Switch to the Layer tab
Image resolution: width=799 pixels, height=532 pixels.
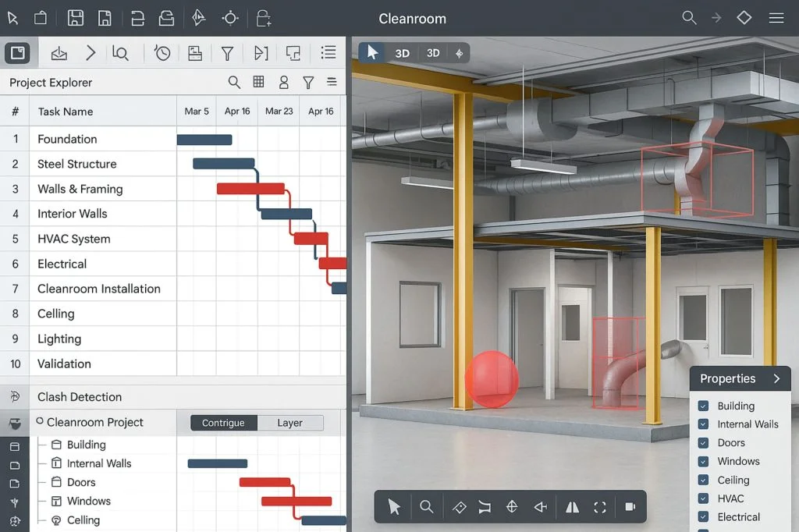(x=290, y=423)
